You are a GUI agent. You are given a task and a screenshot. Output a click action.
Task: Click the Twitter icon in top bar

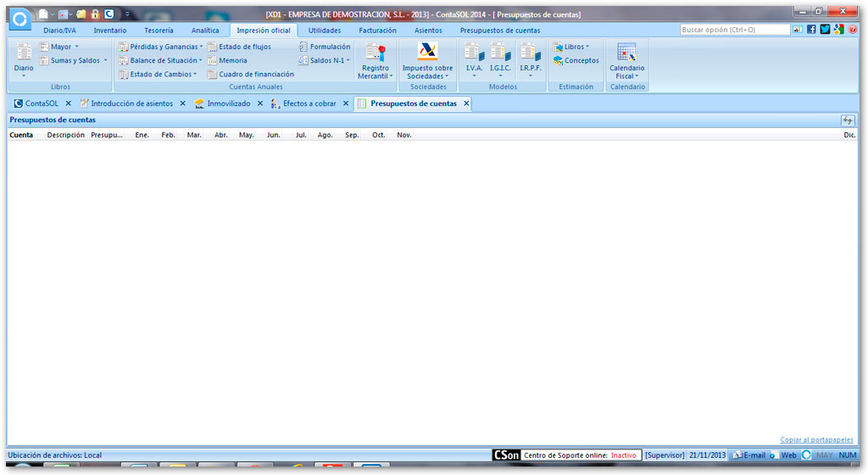coord(825,30)
